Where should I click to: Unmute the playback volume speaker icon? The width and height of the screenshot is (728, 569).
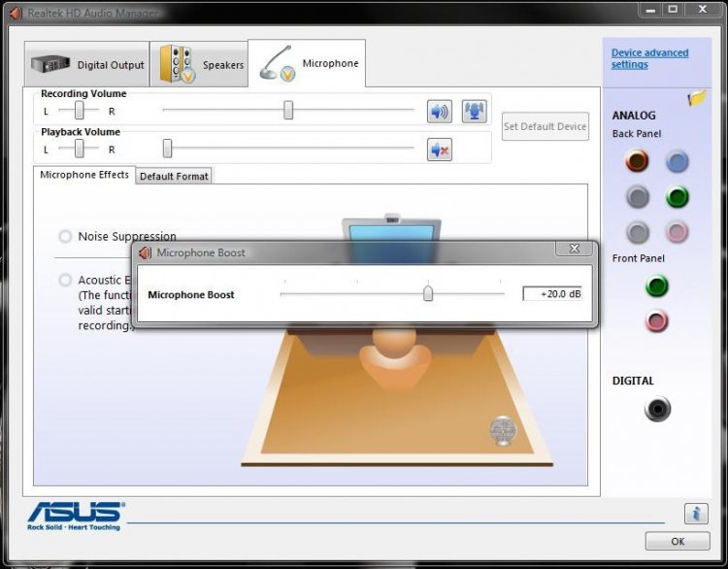pyautogui.click(x=439, y=150)
